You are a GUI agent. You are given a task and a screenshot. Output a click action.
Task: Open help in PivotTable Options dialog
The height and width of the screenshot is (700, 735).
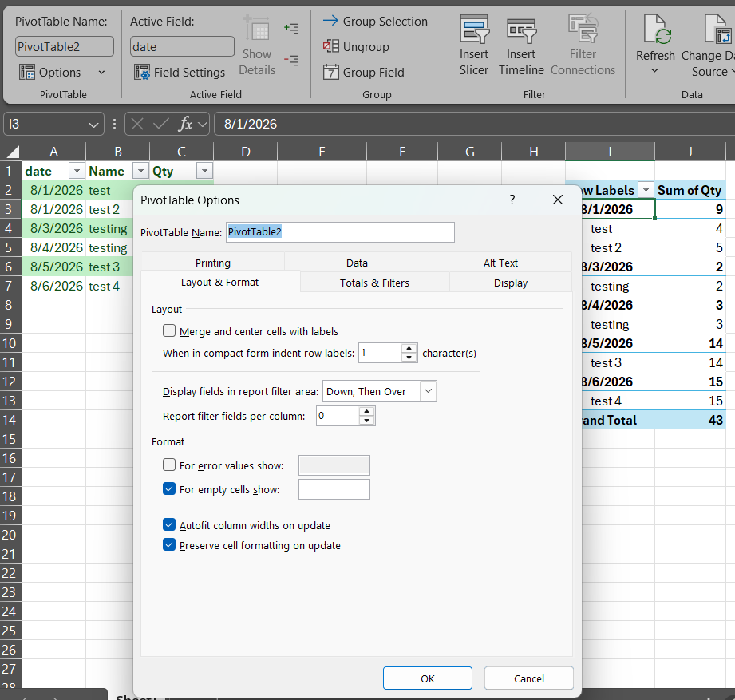(x=512, y=200)
